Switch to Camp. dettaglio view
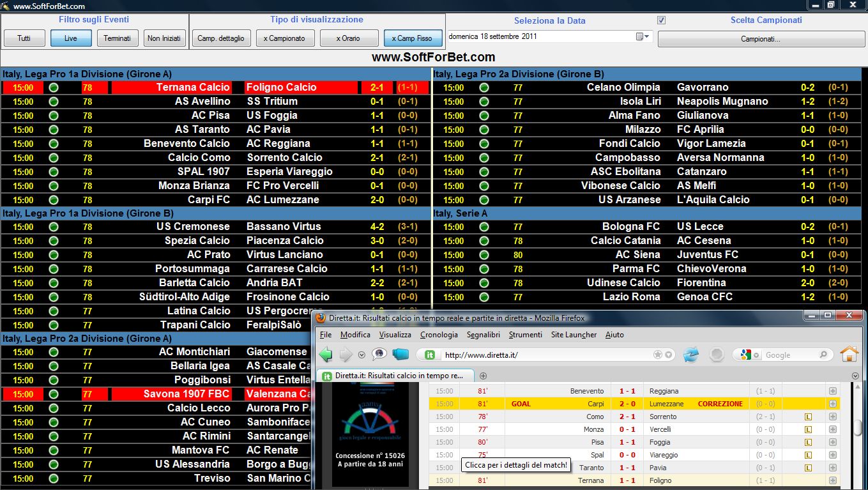 pos(221,38)
